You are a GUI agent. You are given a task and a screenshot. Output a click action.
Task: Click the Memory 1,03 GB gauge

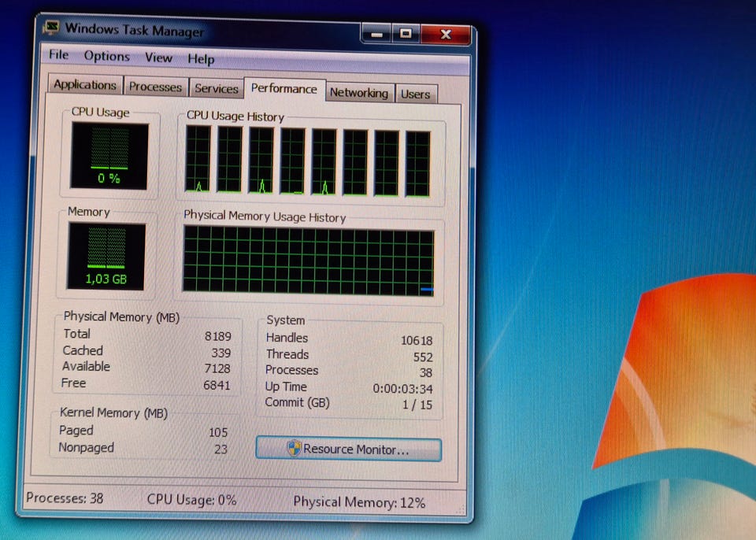point(106,256)
